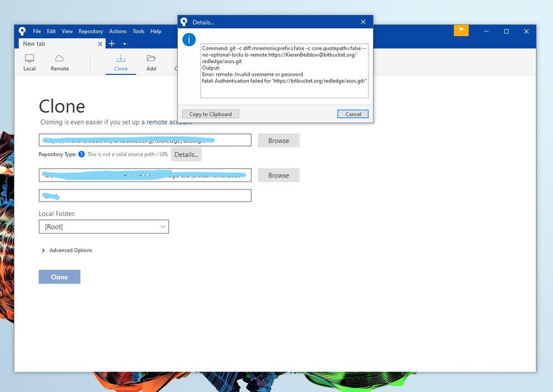The height and width of the screenshot is (392, 553).
Task: Click the 'Details...' dialog title text
Action: click(203, 22)
